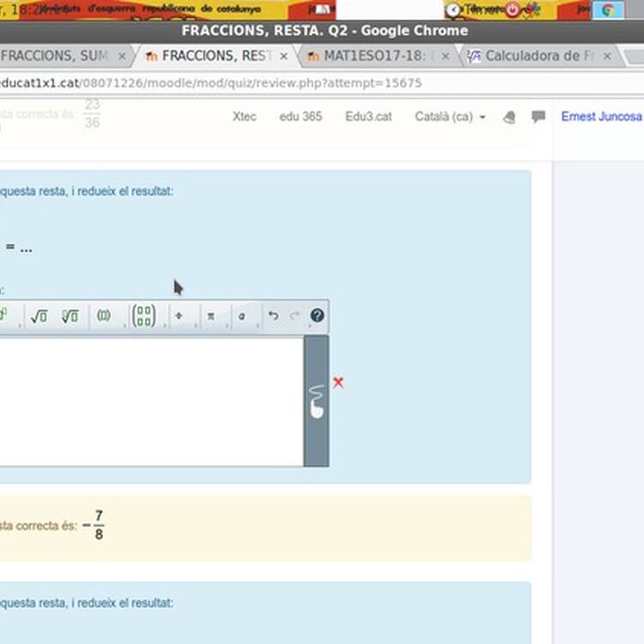Viewport: 644px width, 644px height.
Task: Insert parentheses from the formula toolbar
Action: pyautogui.click(x=104, y=315)
